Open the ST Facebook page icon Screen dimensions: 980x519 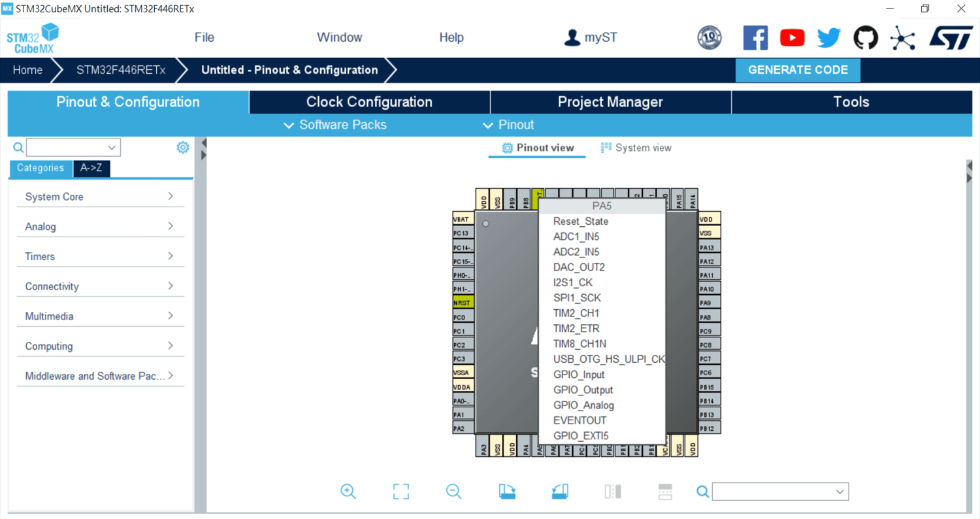pyautogui.click(x=755, y=38)
